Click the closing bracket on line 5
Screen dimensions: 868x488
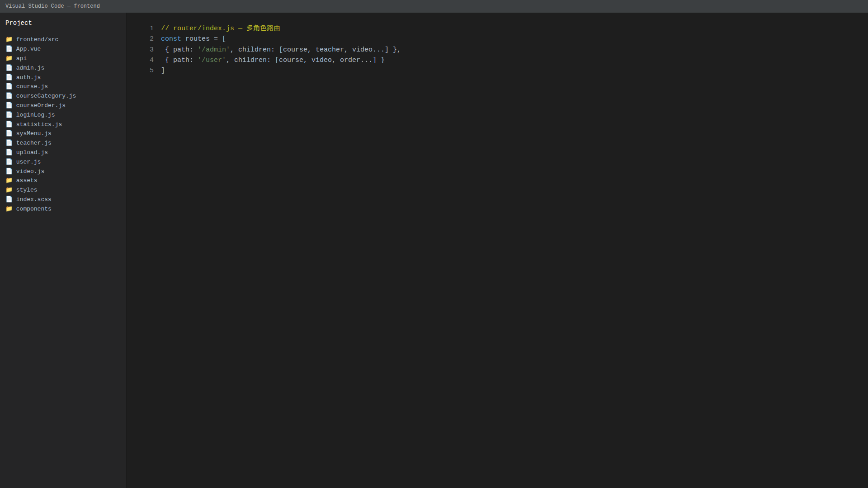[x=163, y=70]
